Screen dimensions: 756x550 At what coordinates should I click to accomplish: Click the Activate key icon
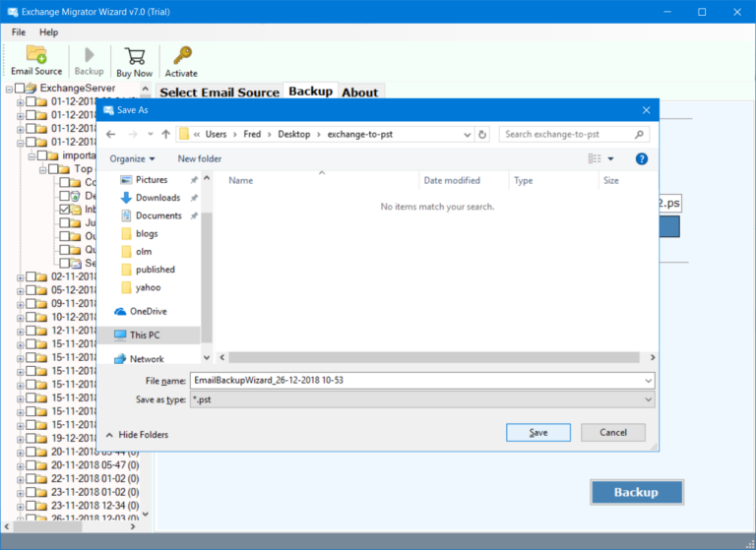pos(181,59)
